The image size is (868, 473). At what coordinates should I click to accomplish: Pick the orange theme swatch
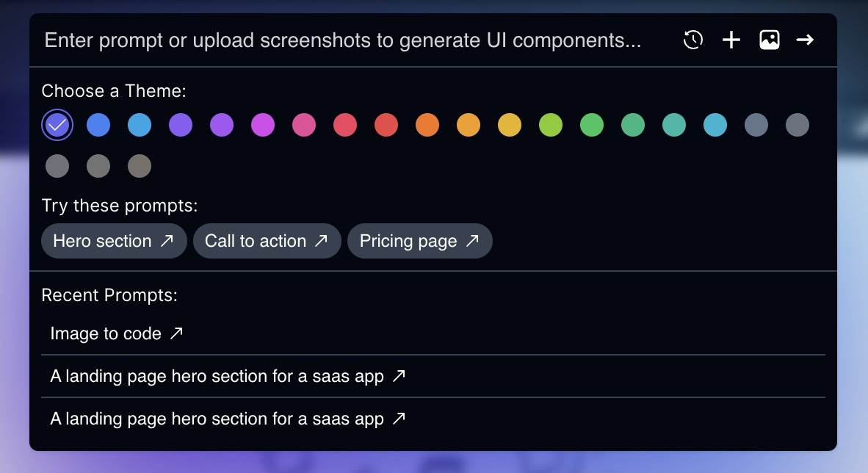coord(427,125)
